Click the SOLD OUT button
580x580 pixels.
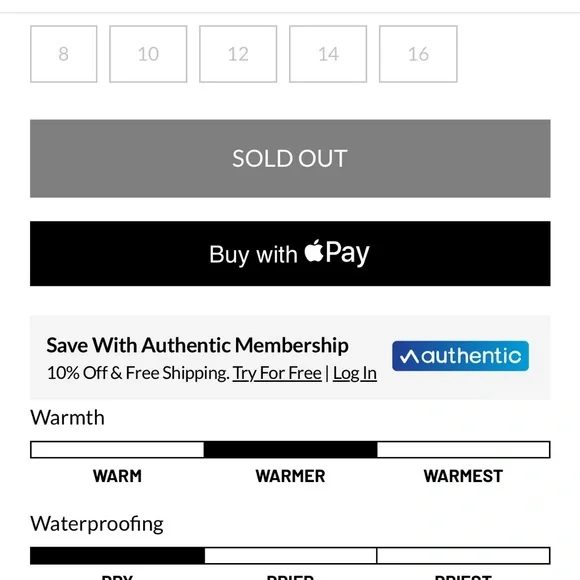(x=290, y=158)
